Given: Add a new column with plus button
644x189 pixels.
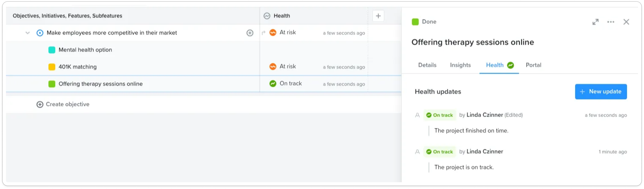Looking at the screenshot, I should click(378, 16).
